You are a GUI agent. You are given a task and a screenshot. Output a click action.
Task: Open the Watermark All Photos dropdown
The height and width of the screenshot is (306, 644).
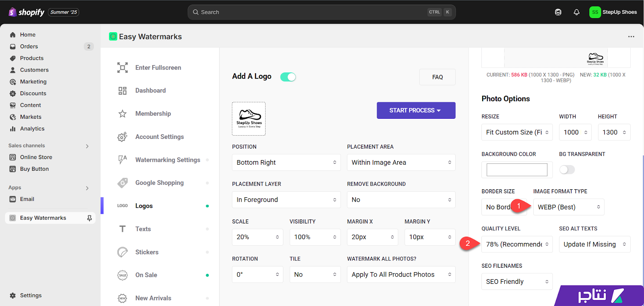pyautogui.click(x=401, y=275)
